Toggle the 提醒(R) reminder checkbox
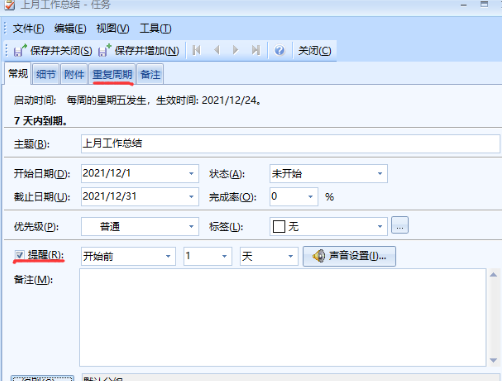502x381 pixels. 19,255
